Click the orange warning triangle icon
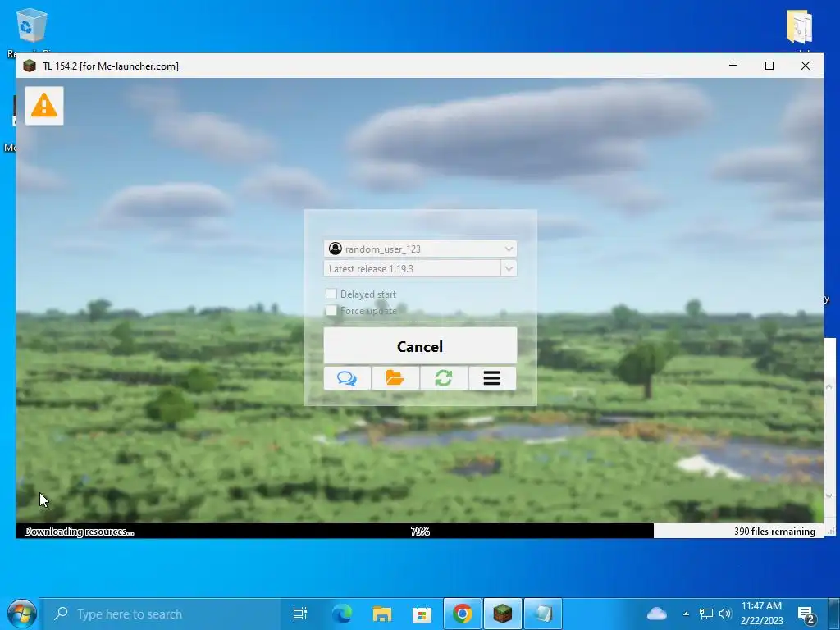Image resolution: width=840 pixels, height=630 pixels. pyautogui.click(x=44, y=106)
